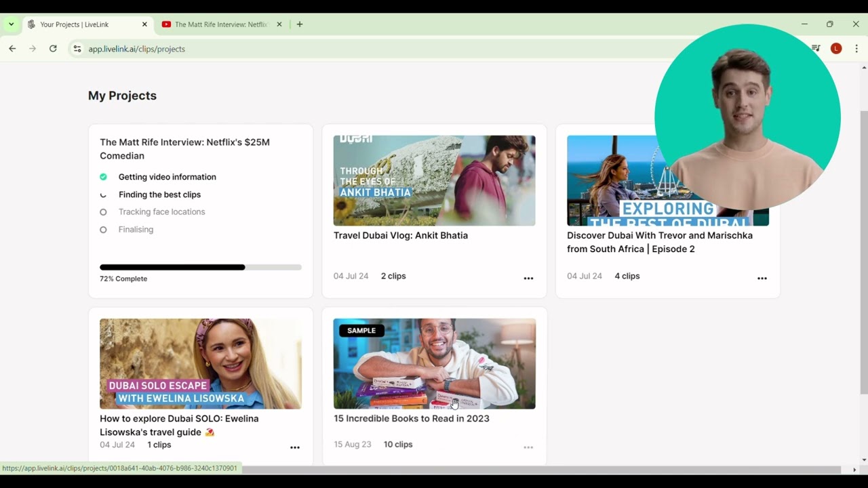Image resolution: width=868 pixels, height=488 pixels.
Task: Click scroll-right arrow of horizontal scrollbar
Action: (x=854, y=470)
